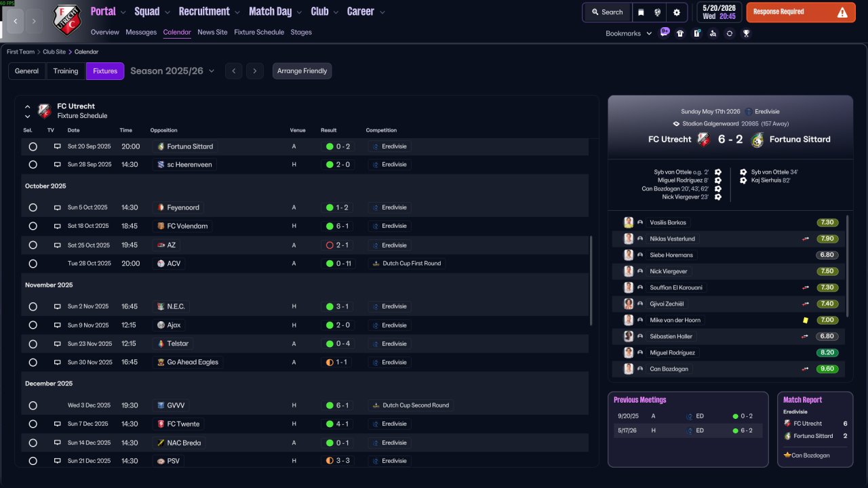Viewport: 868px width, 488px height.
Task: Go to the previous season arrow
Action: [x=233, y=71]
